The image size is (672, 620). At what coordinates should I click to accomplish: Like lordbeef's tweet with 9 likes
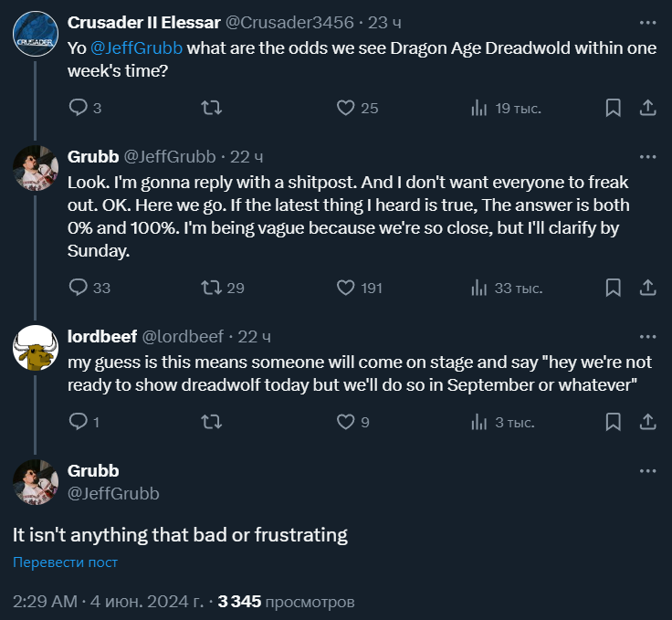tap(345, 422)
